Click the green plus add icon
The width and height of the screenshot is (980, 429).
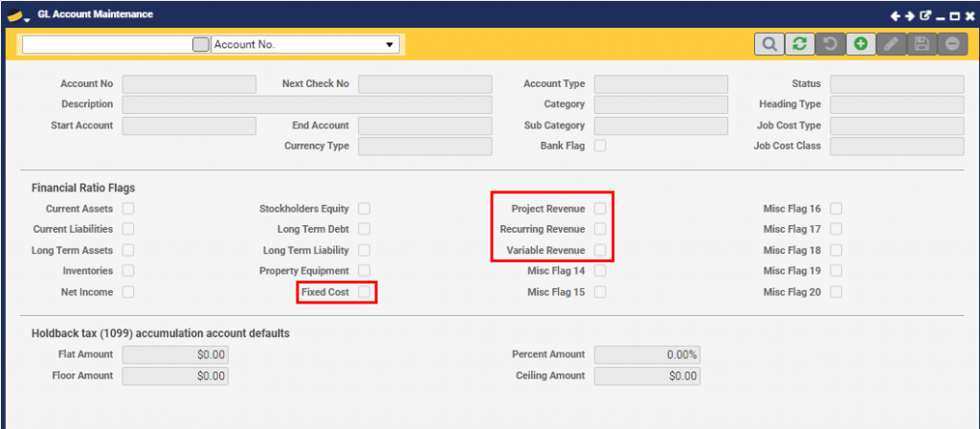(860, 44)
